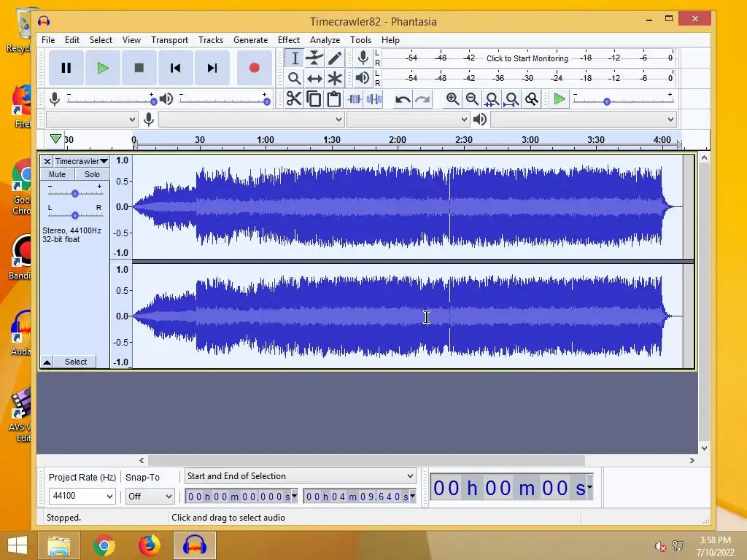Click the Zoom Out icon
The image size is (747, 560).
(x=472, y=99)
